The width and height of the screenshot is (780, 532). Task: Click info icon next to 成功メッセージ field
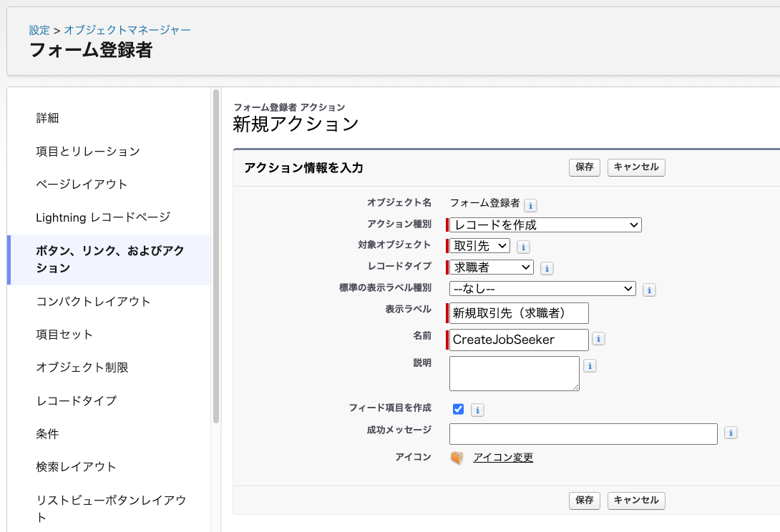[x=730, y=433]
